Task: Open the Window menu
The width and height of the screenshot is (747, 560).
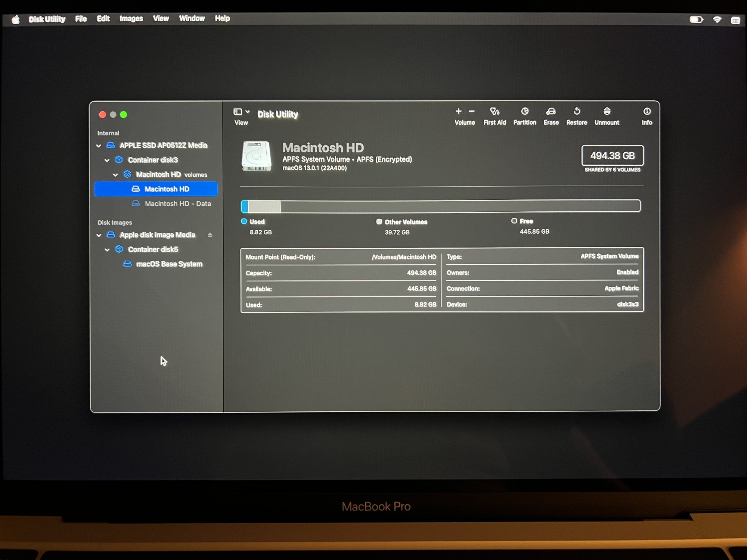Action: coord(192,18)
